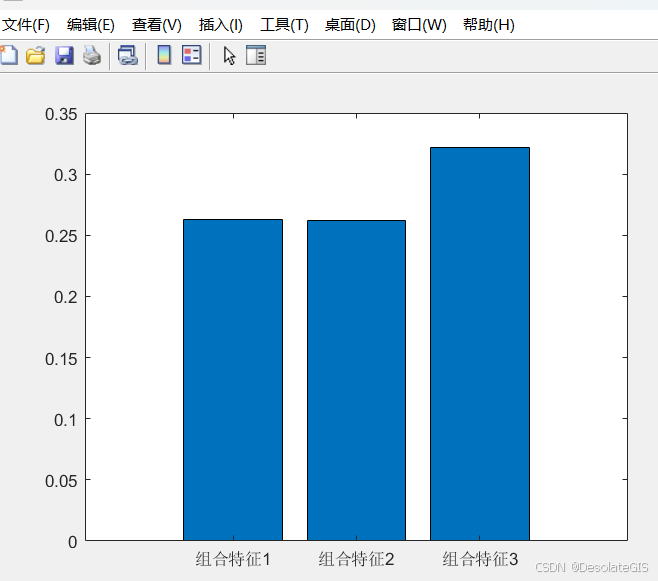Image resolution: width=658 pixels, height=581 pixels.
Task: Print the figure using the printer icon
Action: coord(92,55)
